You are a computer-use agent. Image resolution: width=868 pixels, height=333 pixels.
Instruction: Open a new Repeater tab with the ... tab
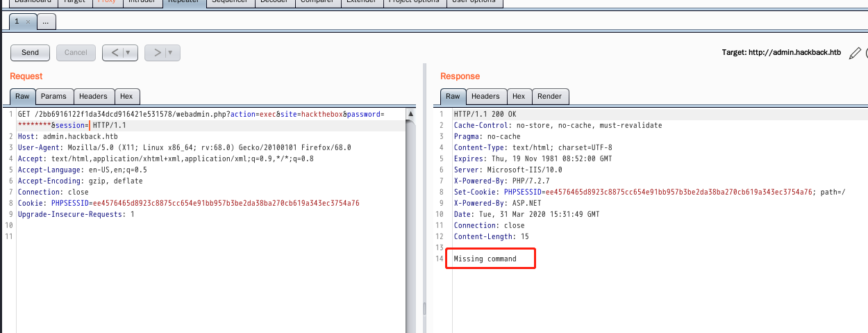[x=46, y=22]
